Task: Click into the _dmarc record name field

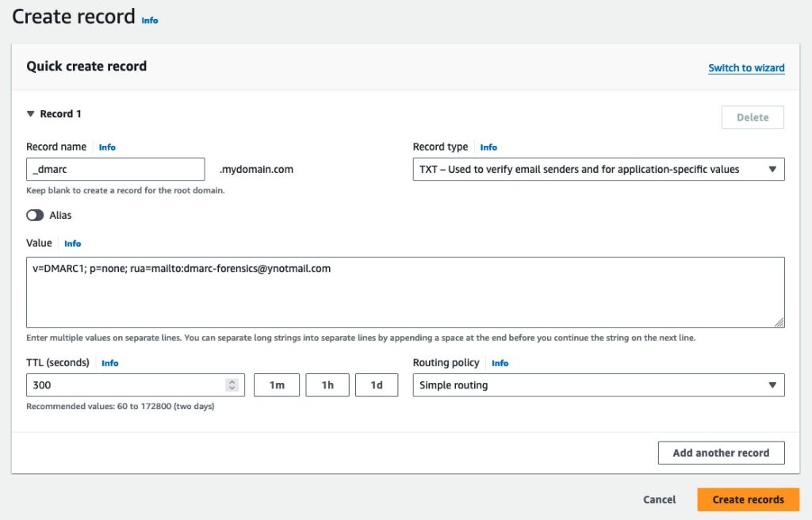Action: click(115, 170)
